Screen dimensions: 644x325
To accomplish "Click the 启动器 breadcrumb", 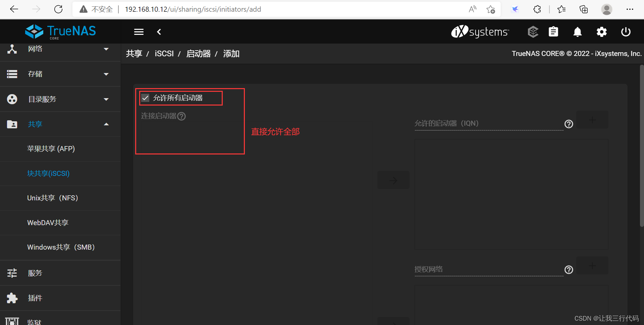I will (199, 54).
